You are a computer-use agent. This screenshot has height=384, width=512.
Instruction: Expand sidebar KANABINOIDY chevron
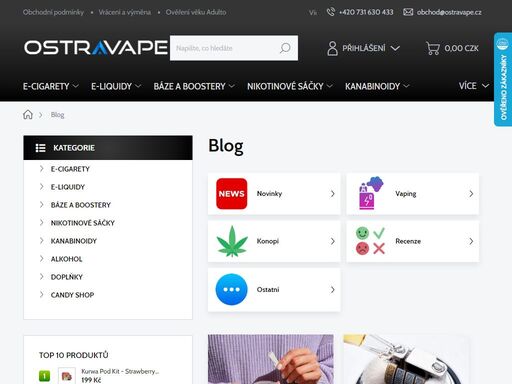click(42, 241)
